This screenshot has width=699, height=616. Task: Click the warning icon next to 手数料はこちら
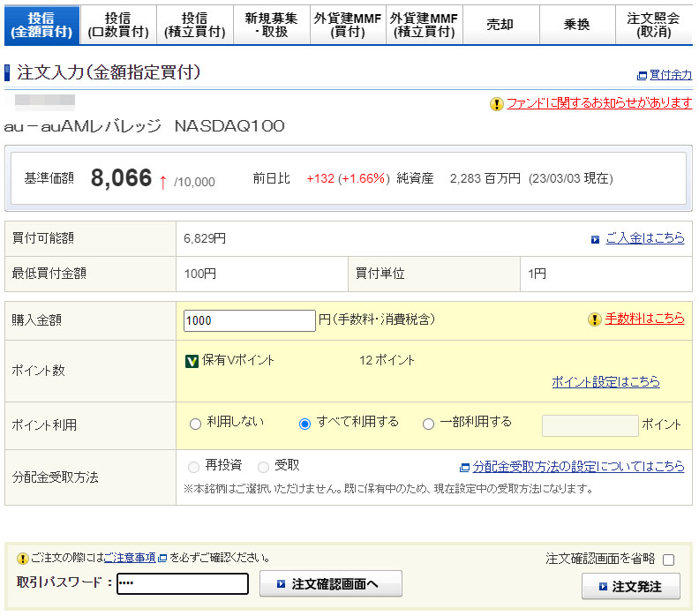pyautogui.click(x=595, y=319)
